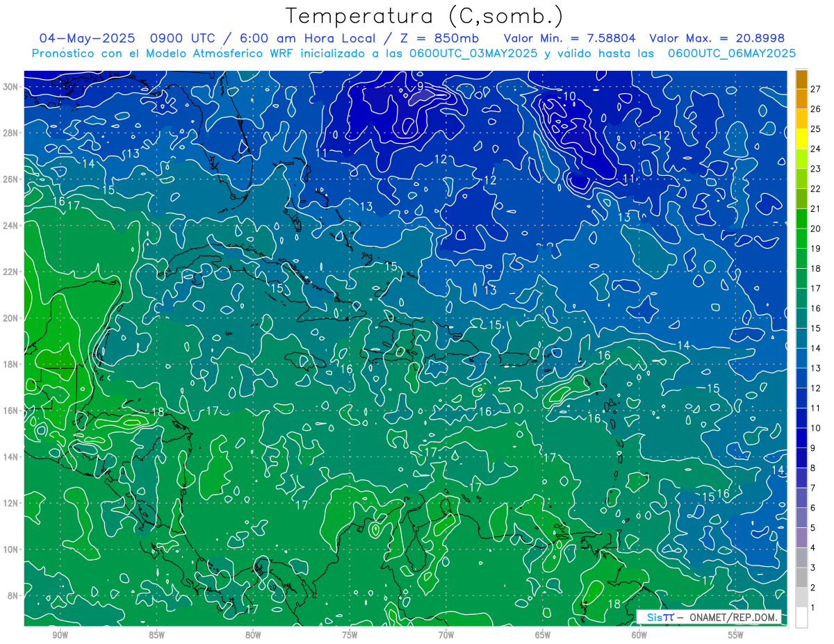
Task: Click the '25' value on the color legend
Action: (x=816, y=129)
